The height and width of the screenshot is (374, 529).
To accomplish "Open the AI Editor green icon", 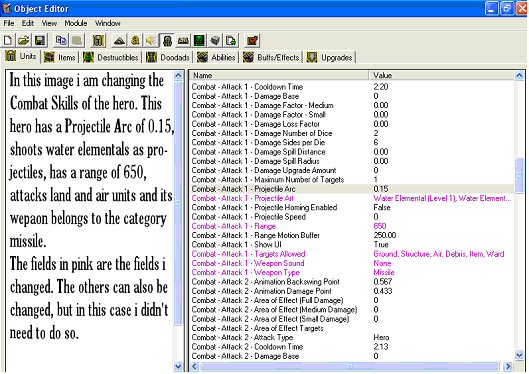I will [x=199, y=41].
